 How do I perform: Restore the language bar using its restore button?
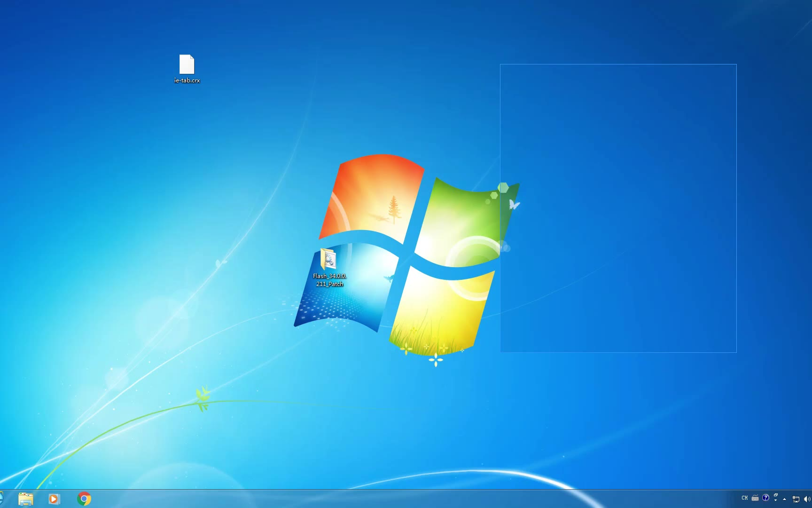click(776, 495)
